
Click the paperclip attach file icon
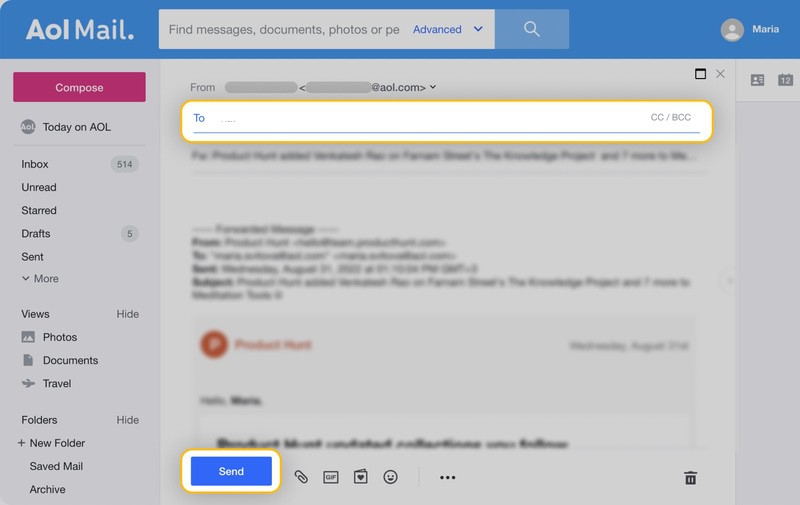coord(301,477)
